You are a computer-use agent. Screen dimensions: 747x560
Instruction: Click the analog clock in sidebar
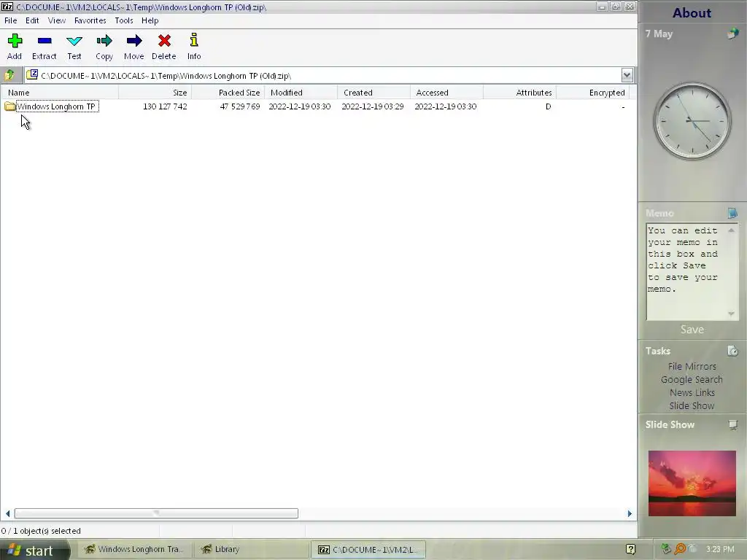click(692, 121)
